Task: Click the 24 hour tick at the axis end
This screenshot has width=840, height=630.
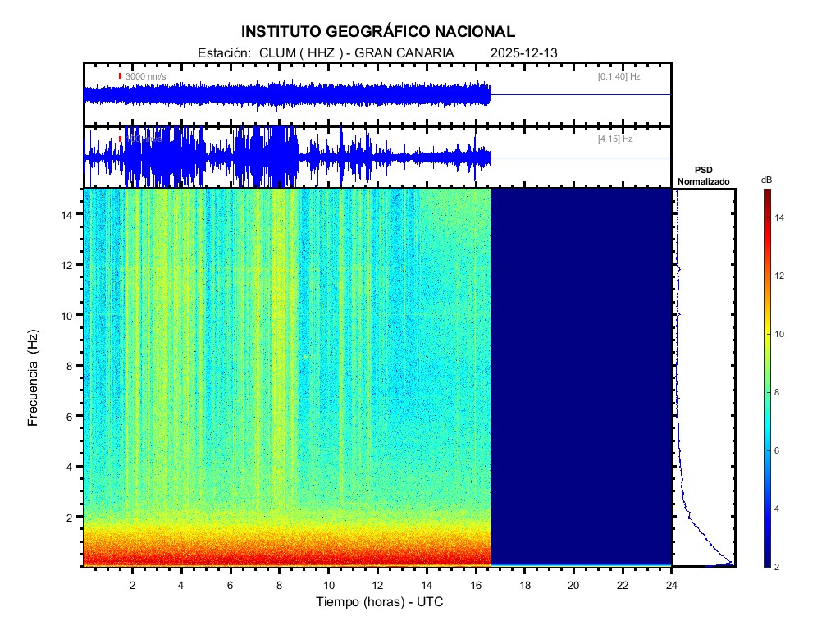Action: point(672,585)
